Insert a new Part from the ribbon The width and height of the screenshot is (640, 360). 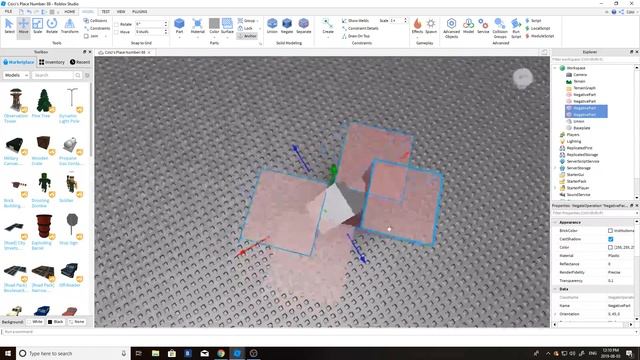pyautogui.click(x=179, y=25)
